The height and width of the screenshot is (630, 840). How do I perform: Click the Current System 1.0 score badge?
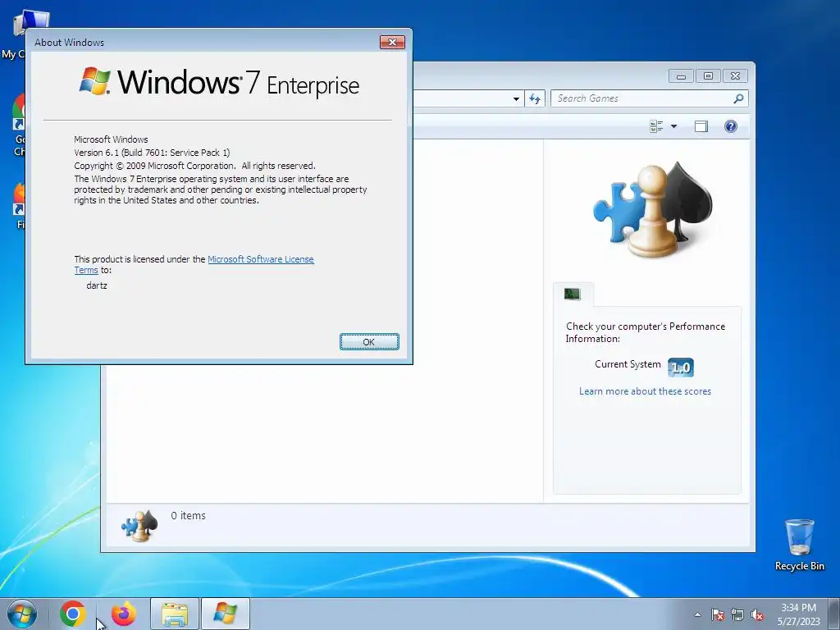point(681,367)
